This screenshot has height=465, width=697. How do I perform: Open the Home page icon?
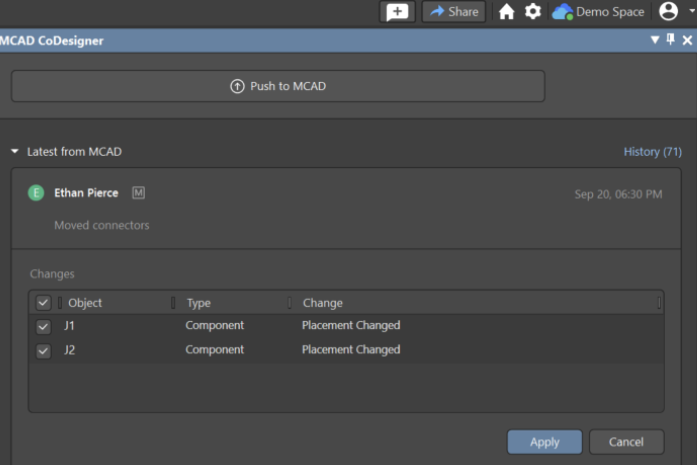click(x=507, y=12)
